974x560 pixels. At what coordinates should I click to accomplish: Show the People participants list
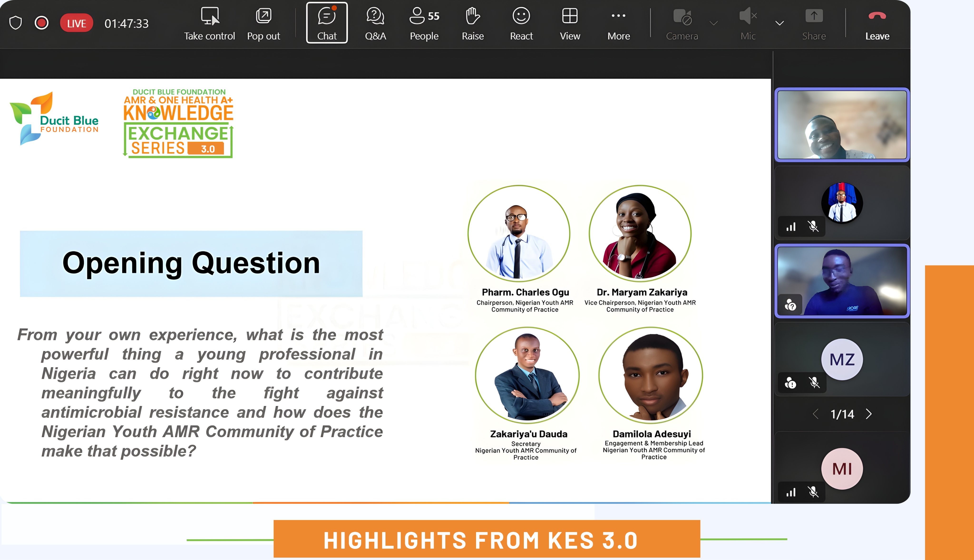coord(424,24)
